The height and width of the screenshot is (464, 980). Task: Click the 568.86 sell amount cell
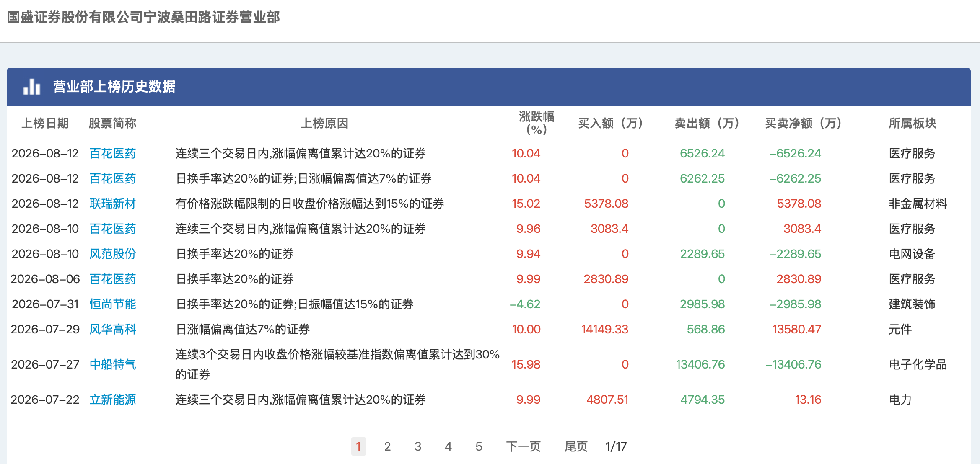pos(706,329)
